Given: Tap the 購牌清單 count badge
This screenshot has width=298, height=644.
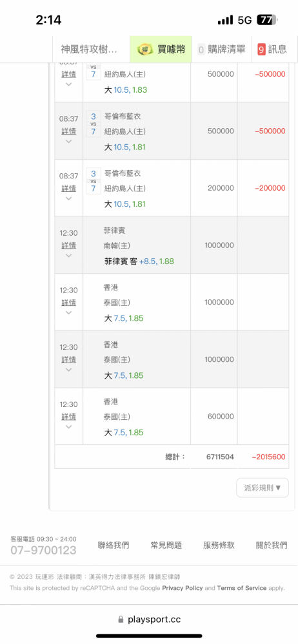Looking at the screenshot, I should (201, 50).
